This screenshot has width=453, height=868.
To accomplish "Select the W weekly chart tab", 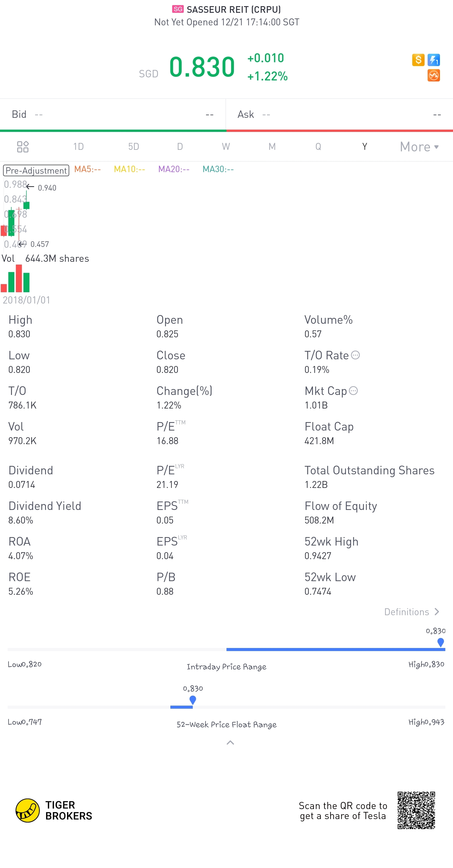I will [x=226, y=147].
